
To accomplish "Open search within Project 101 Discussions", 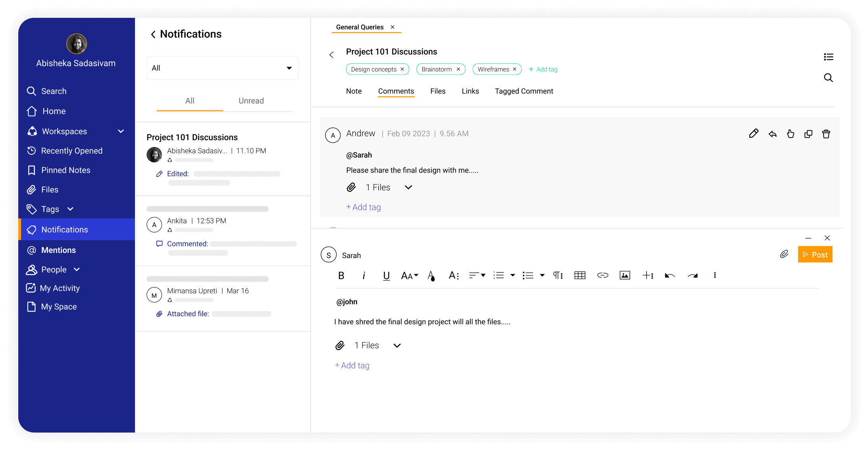I will pos(828,78).
